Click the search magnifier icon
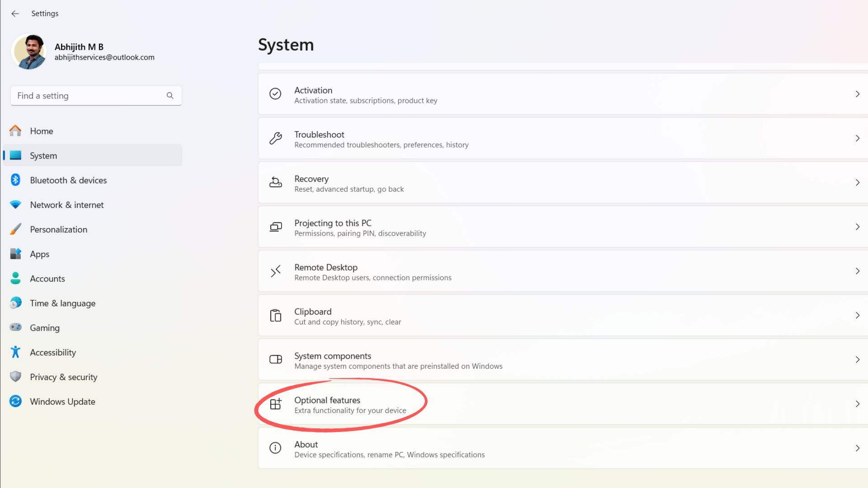 coord(170,95)
